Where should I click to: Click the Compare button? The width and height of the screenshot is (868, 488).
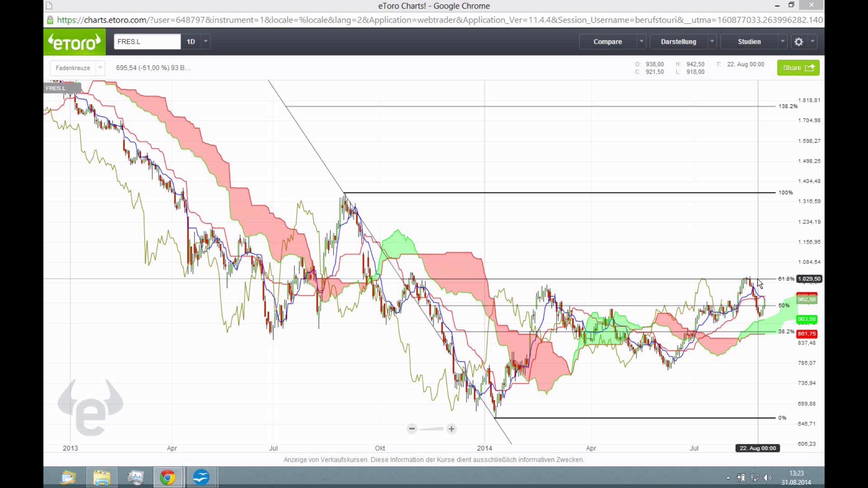click(x=608, y=42)
